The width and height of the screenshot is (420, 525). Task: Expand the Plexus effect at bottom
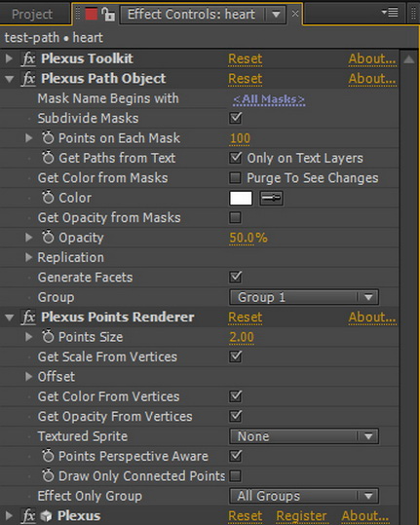coord(9,516)
